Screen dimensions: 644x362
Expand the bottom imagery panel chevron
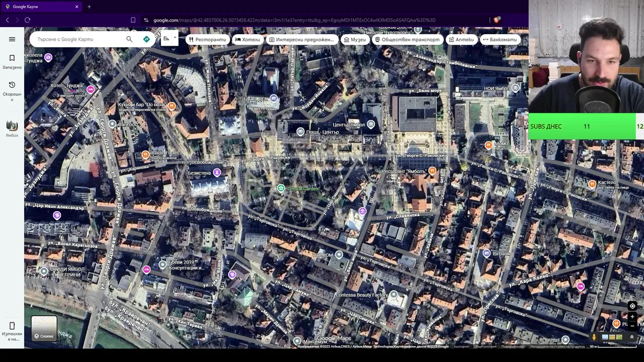click(x=632, y=337)
